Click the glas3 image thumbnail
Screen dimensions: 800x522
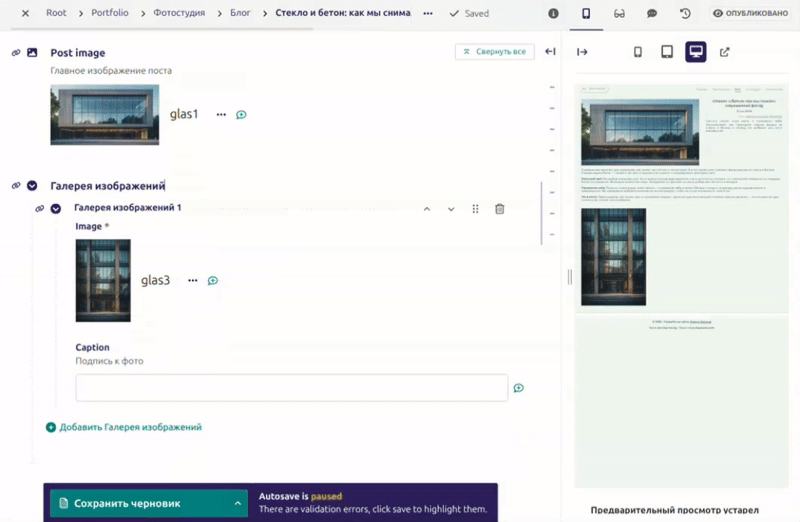(x=103, y=281)
